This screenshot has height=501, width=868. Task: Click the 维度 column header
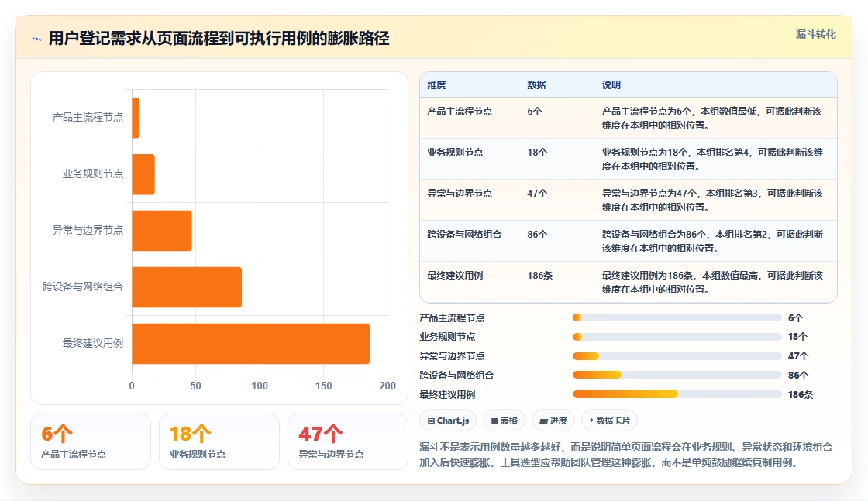436,84
